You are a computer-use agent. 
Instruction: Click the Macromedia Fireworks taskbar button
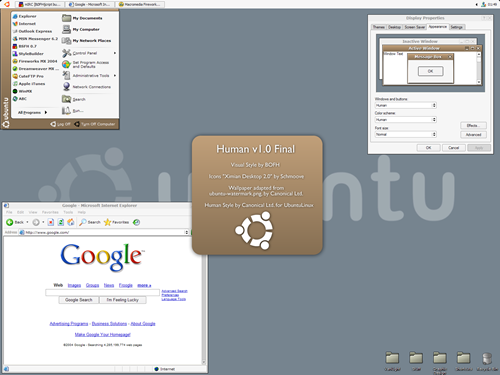click(x=139, y=4)
